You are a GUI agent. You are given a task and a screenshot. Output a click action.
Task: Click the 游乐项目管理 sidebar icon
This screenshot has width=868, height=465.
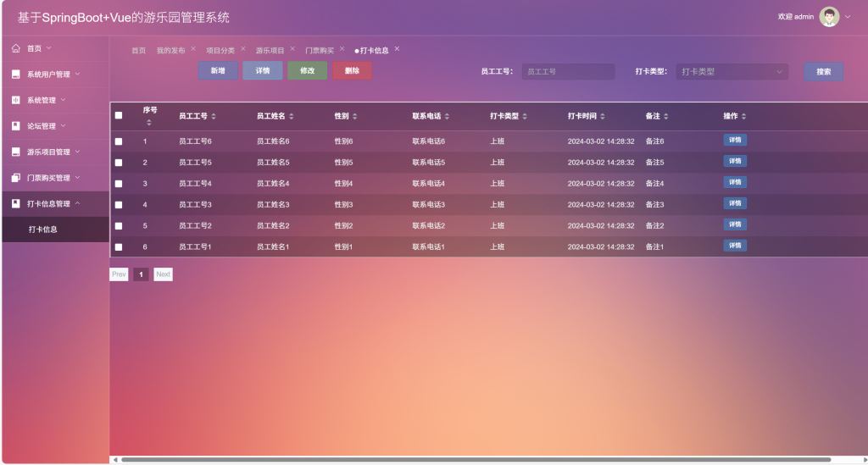tap(15, 152)
